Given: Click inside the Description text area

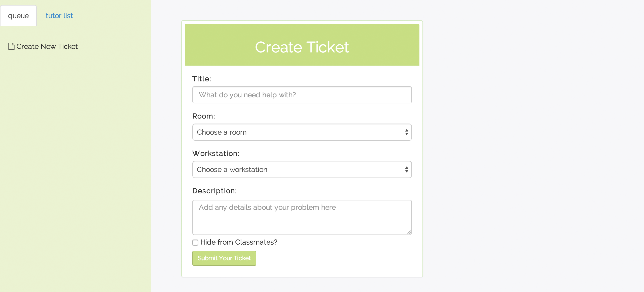Looking at the screenshot, I should (x=302, y=217).
